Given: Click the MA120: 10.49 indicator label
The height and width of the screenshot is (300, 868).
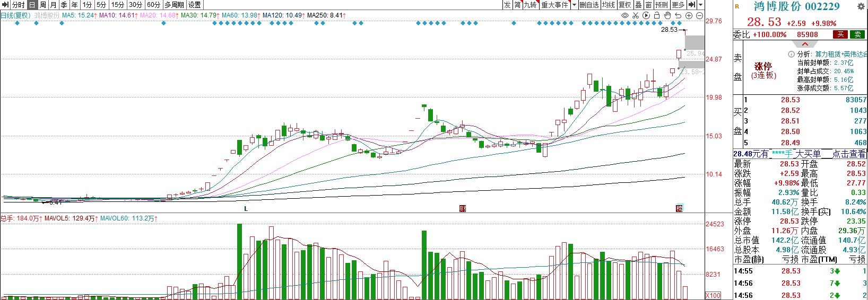Looking at the screenshot, I should coord(282,16).
